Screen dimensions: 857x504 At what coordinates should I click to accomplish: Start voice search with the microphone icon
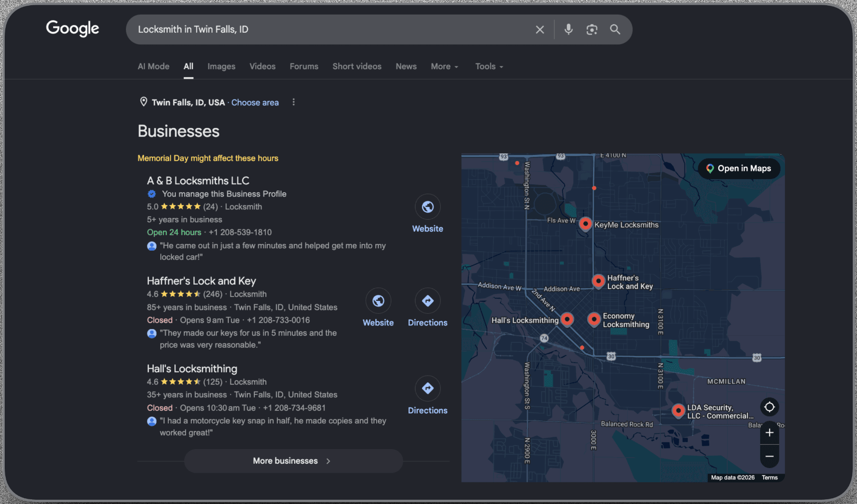click(x=568, y=29)
